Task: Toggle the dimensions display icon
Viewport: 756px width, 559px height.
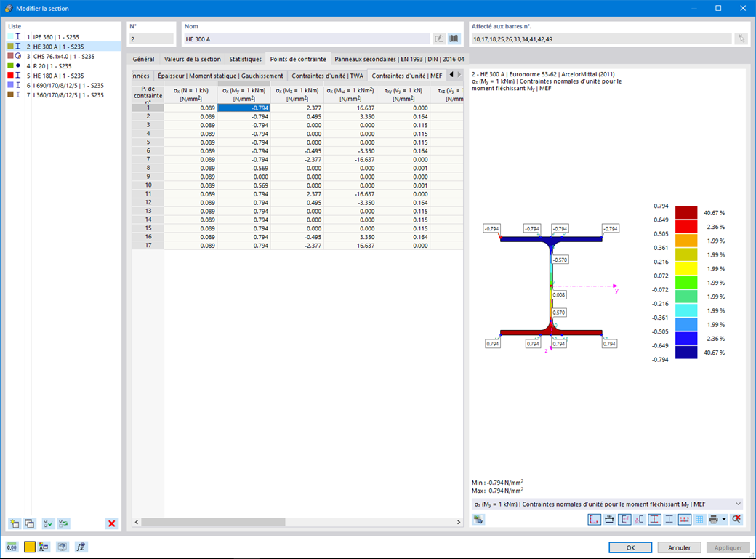Action: (609, 520)
